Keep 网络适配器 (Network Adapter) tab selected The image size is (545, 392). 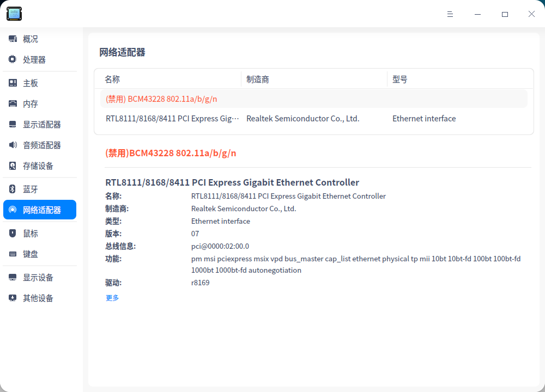(x=39, y=209)
